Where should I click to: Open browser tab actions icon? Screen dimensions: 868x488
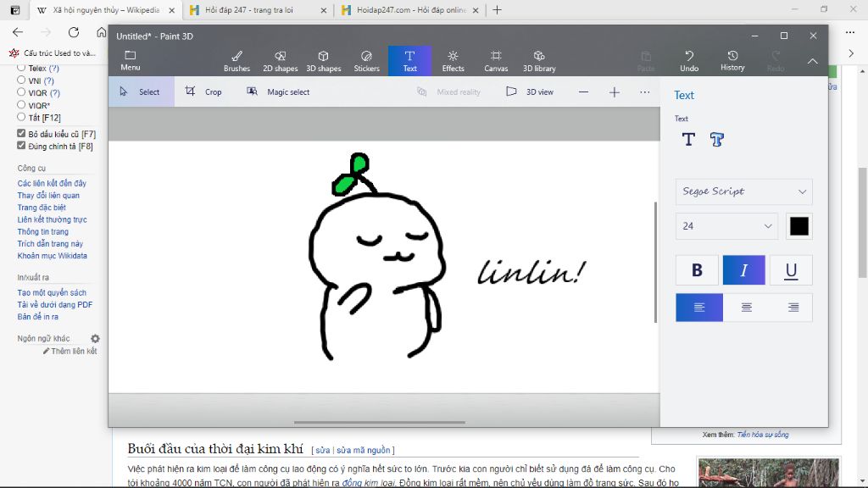pyautogui.click(x=15, y=10)
